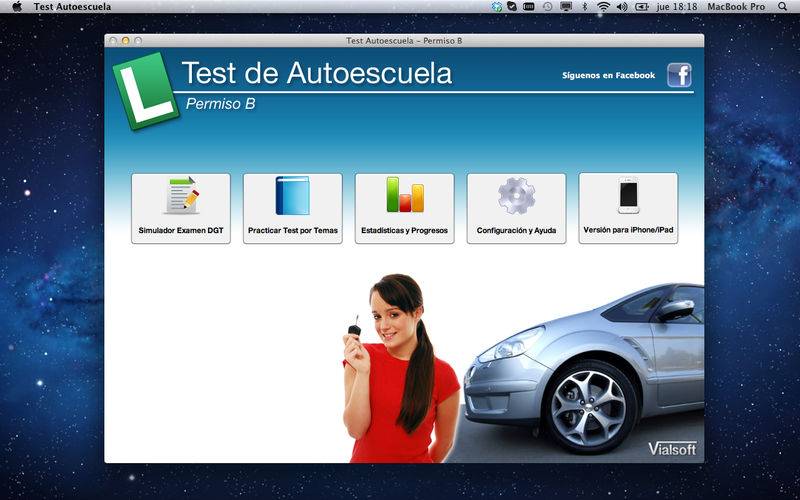800x500 pixels.
Task: Click the MacBook Pro user menu
Action: click(x=736, y=6)
